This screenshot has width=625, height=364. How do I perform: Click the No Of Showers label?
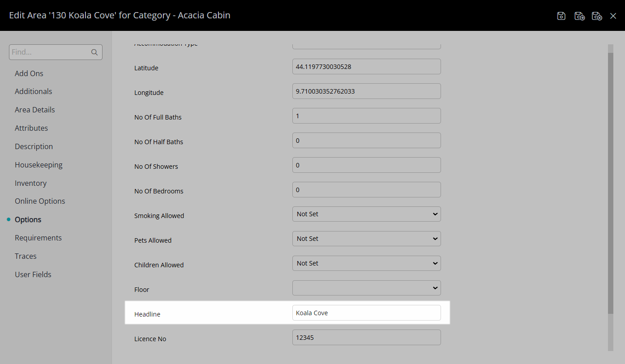156,167
